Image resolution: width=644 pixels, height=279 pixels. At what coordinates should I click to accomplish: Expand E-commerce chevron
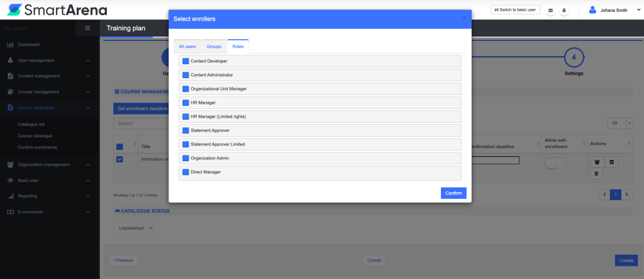coord(88,212)
